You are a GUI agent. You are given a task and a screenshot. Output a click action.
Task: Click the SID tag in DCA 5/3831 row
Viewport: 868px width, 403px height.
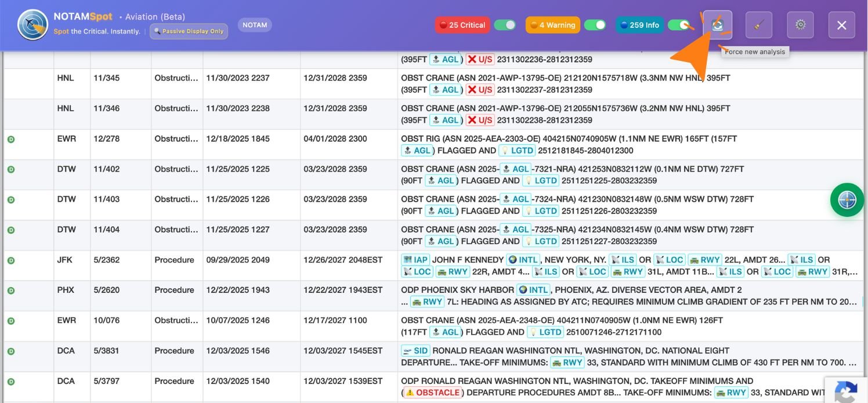click(415, 351)
